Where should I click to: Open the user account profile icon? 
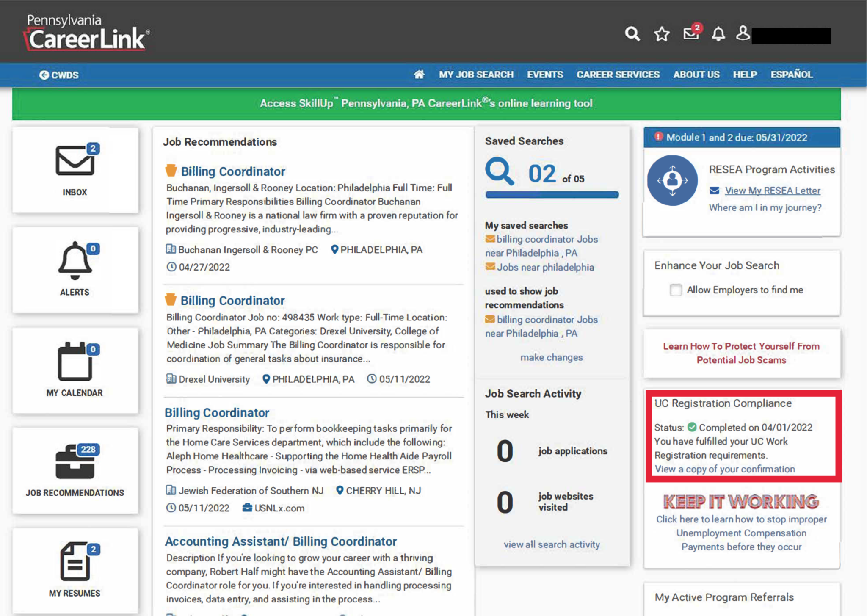coord(744,34)
